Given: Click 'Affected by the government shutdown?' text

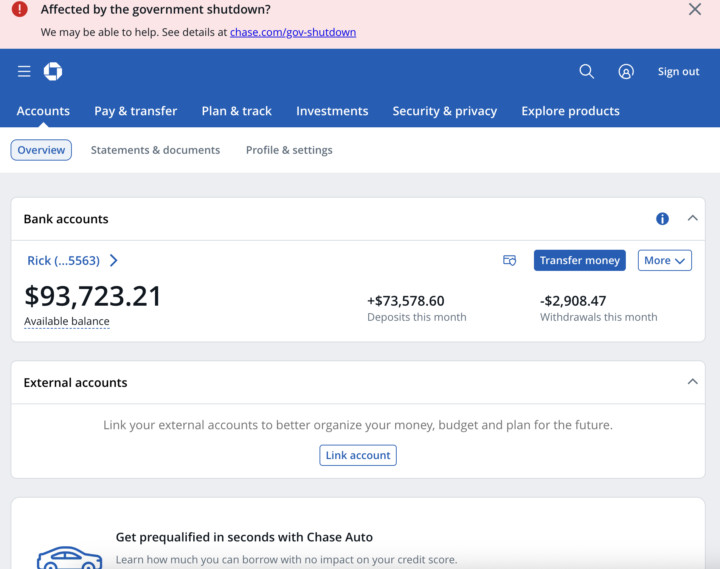Looking at the screenshot, I should [156, 9].
